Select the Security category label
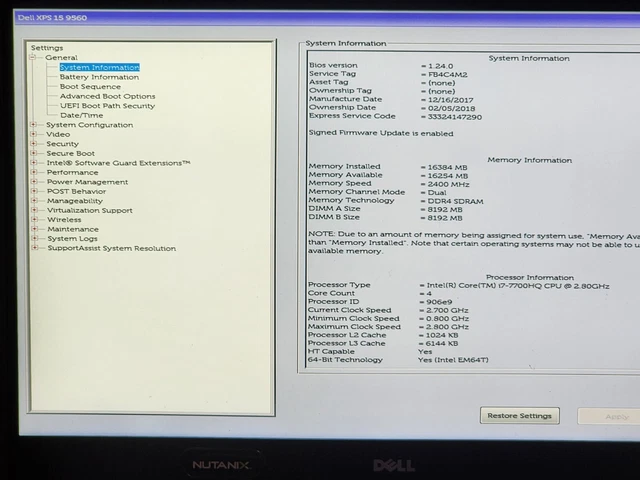Viewport: 640px width, 480px height. pyautogui.click(x=62, y=144)
